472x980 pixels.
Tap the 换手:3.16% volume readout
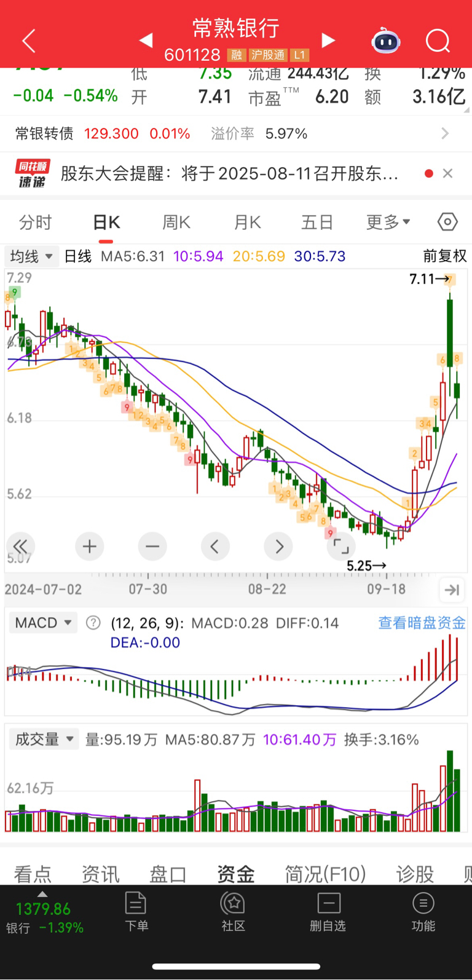coord(382,739)
